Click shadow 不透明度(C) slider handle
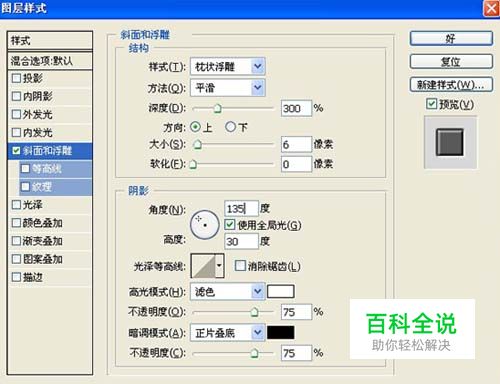 click(254, 353)
